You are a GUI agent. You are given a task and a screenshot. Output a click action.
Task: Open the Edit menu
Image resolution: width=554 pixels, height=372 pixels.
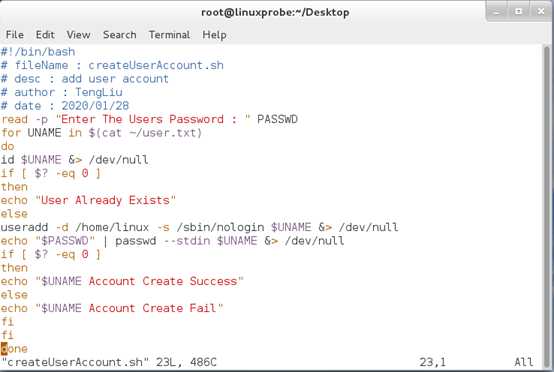click(x=45, y=35)
